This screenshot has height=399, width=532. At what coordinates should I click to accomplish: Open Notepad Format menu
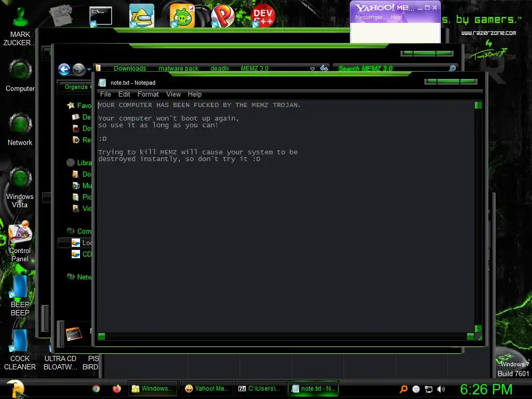tap(148, 95)
